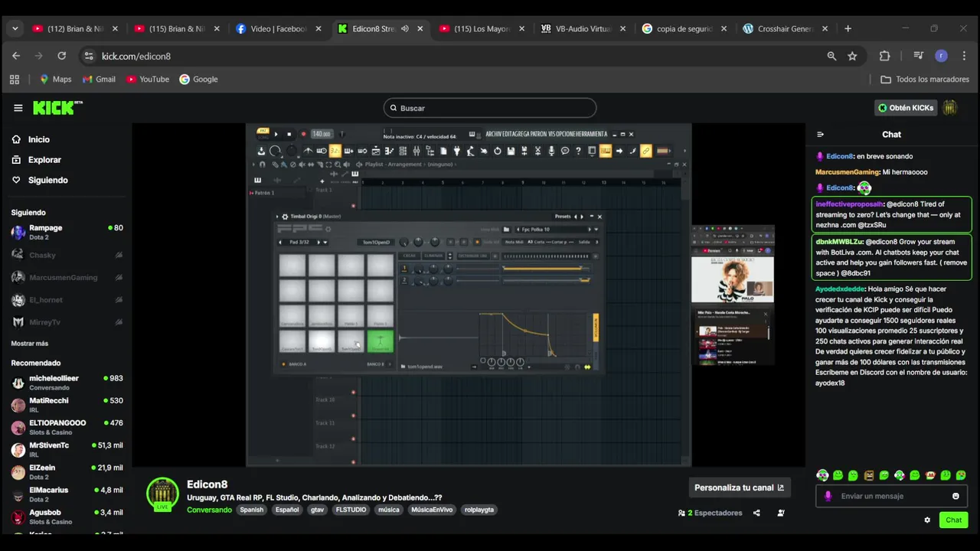Open the user avatar menu
Viewport: 980px width, 551px height.
point(950,108)
